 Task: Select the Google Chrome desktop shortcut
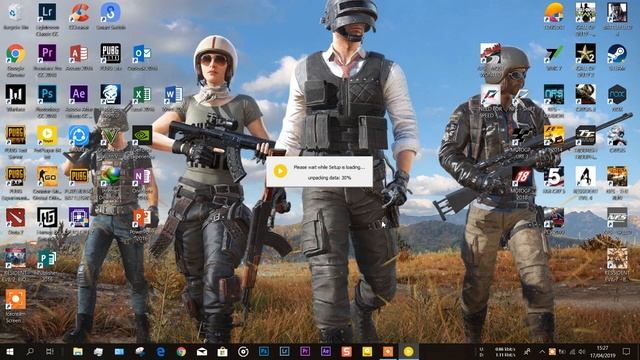pos(16,53)
